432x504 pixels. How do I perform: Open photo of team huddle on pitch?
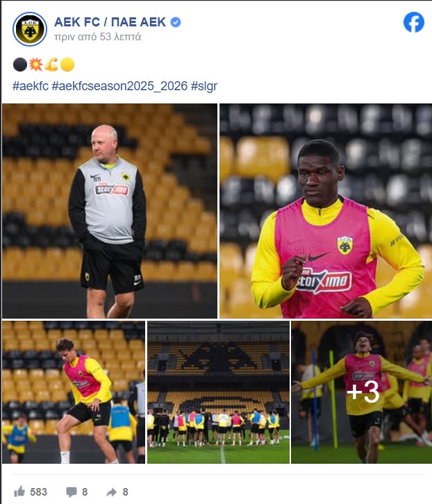pyautogui.click(x=218, y=392)
